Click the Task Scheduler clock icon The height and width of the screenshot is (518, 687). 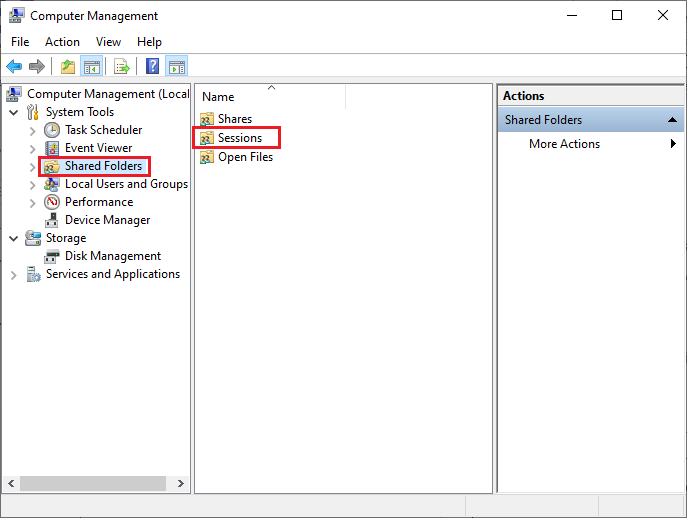52,130
